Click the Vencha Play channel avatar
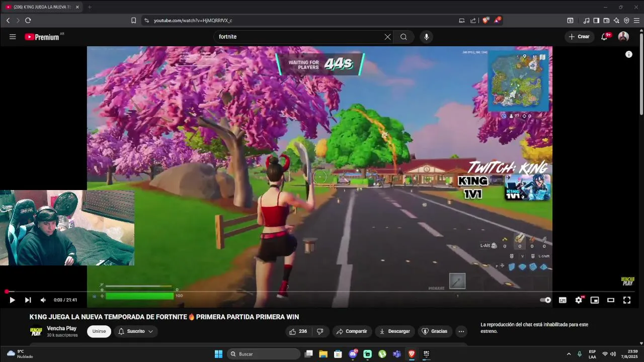The width and height of the screenshot is (644, 362). point(36,331)
